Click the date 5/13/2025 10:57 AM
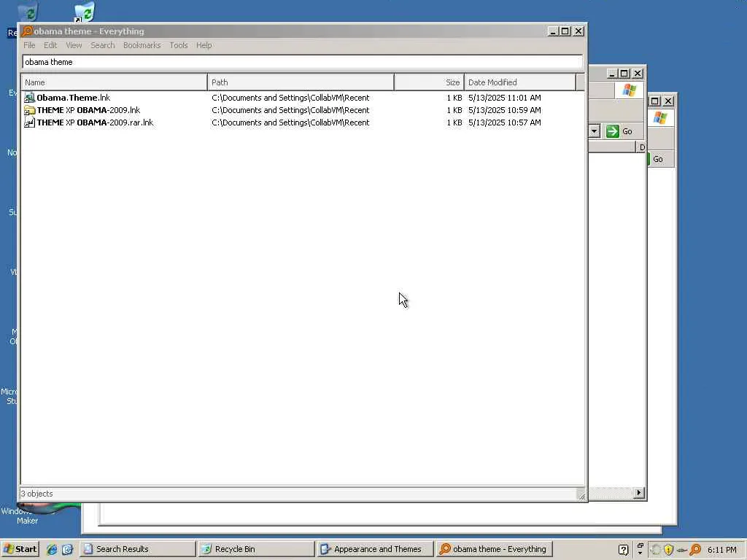Viewport: 747px width, 560px height. click(505, 122)
